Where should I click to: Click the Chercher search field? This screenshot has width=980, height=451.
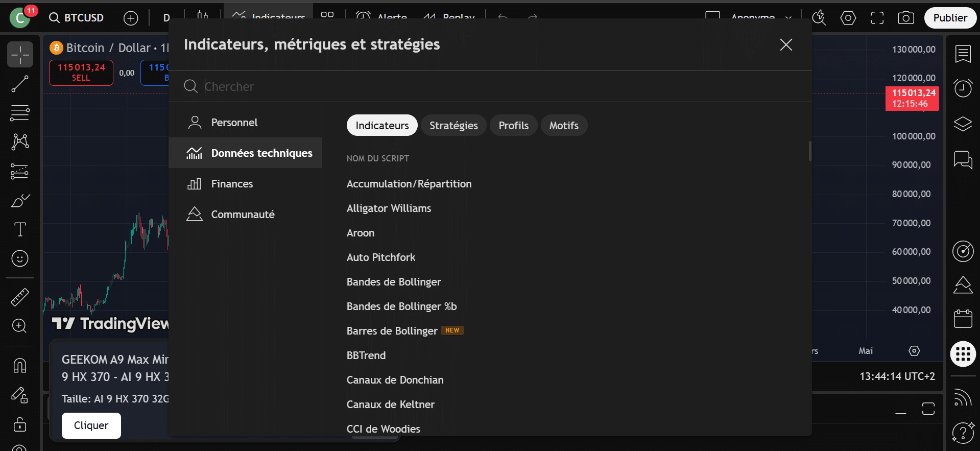click(460, 87)
